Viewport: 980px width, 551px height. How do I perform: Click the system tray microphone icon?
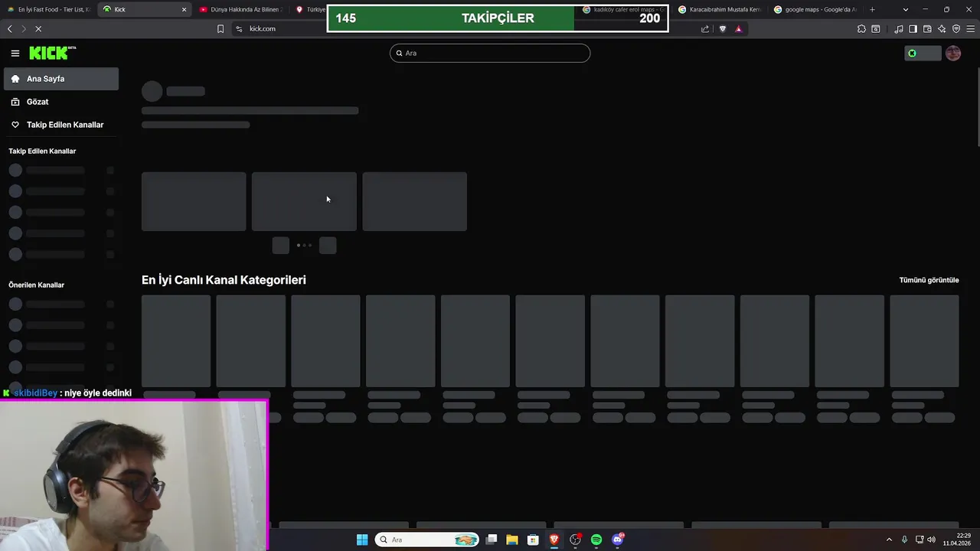[x=904, y=540]
